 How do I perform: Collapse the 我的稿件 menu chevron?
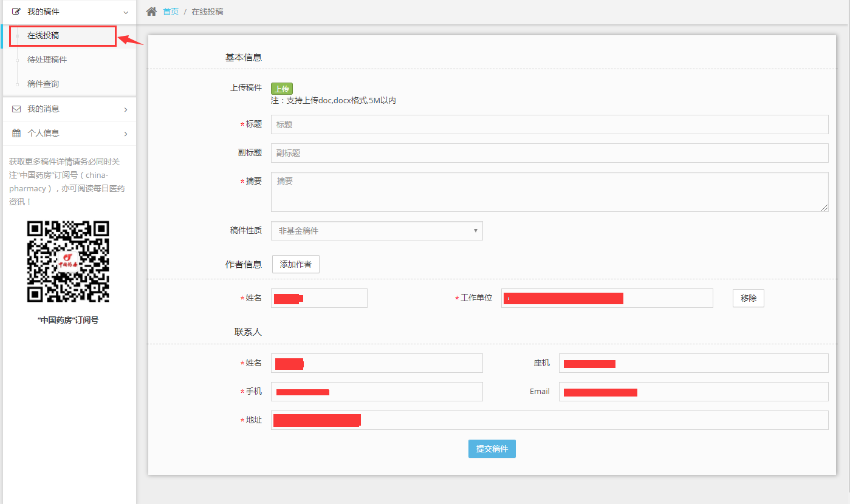click(126, 12)
